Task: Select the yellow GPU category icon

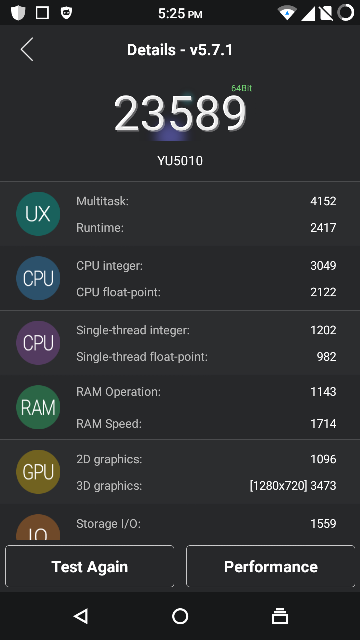Action: tap(38, 472)
